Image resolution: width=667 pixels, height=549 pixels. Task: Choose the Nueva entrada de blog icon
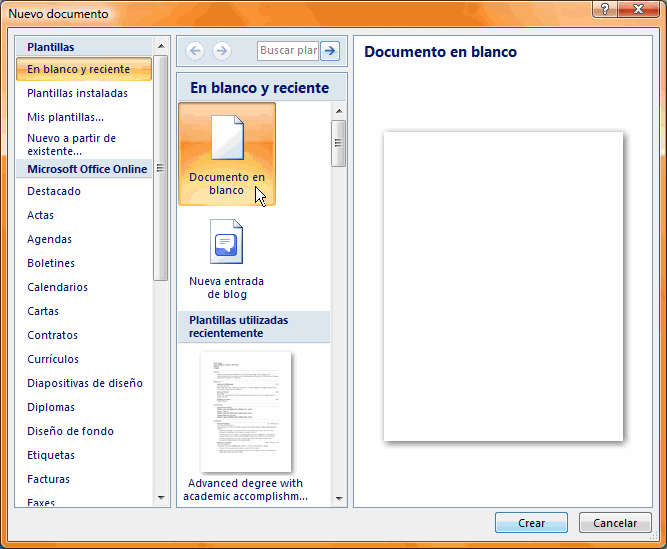click(227, 243)
